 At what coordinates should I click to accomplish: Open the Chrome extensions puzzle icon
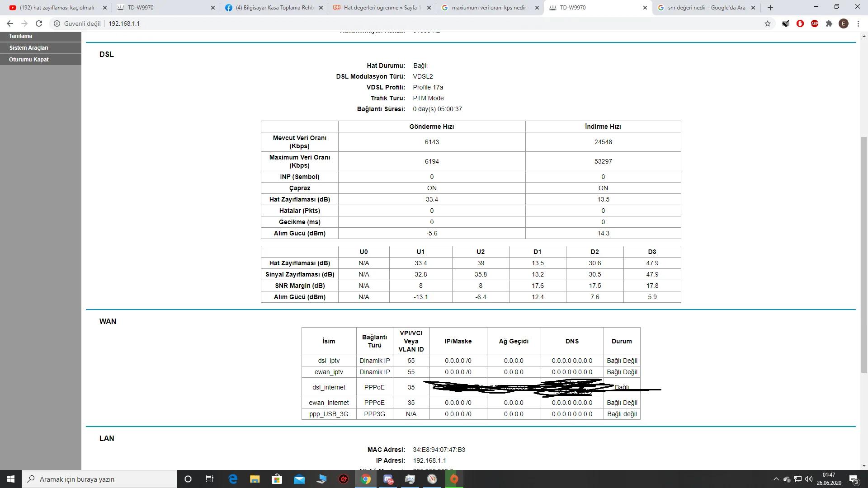[829, 23]
